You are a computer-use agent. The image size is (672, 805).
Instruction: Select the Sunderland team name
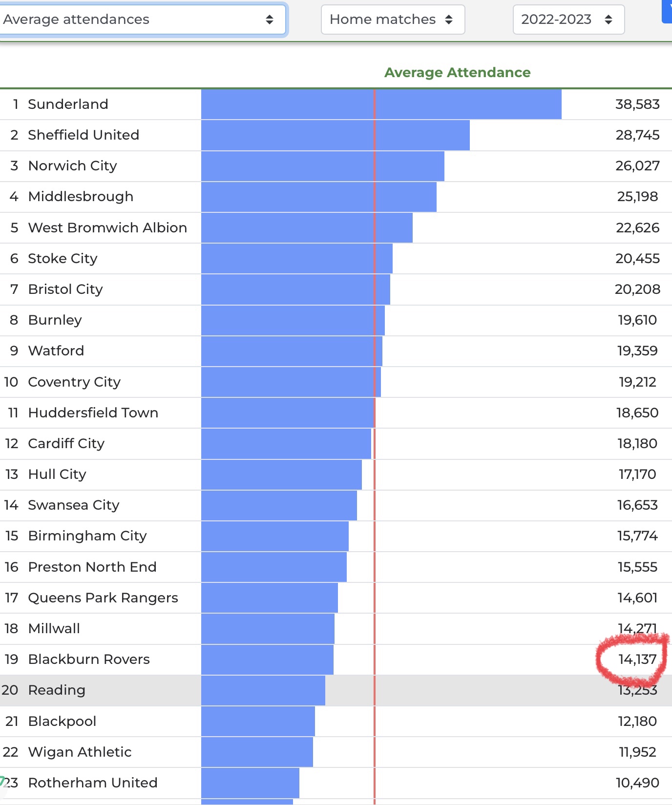[68, 104]
